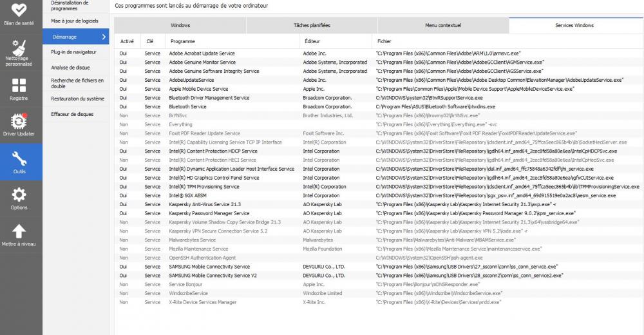This screenshot has width=644, height=335.
Task: Click the Broadcom Corporation publisher for Bluetooth Service
Action: point(327,107)
